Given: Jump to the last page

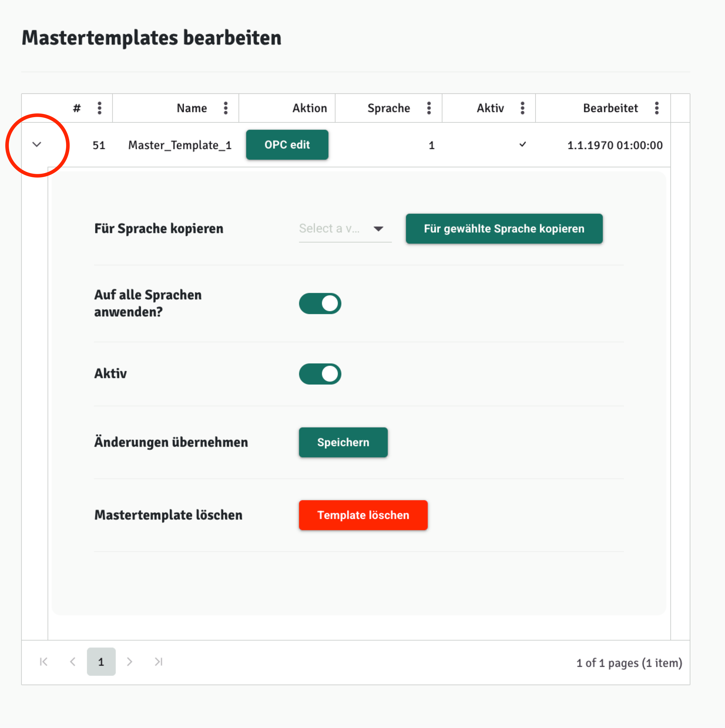Looking at the screenshot, I should click(x=158, y=662).
